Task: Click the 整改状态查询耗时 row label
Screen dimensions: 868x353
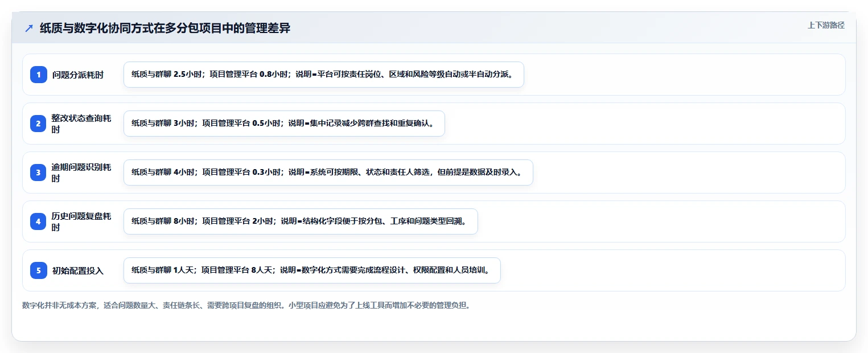Action: coord(81,124)
